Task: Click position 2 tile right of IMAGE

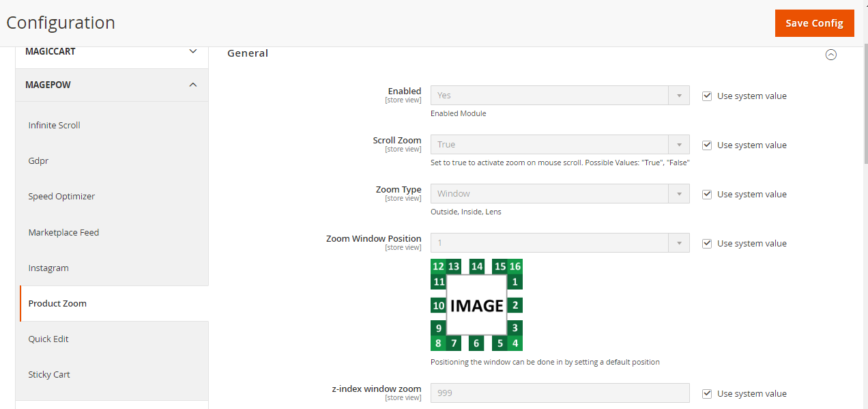Action: coord(515,305)
